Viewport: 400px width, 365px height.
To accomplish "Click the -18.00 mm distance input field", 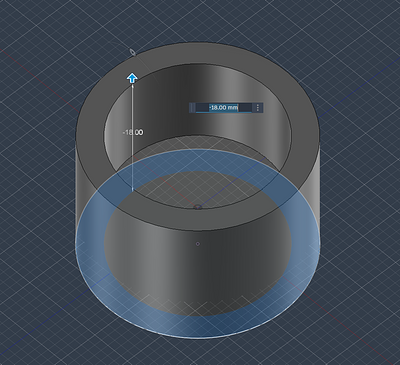I will coord(223,108).
